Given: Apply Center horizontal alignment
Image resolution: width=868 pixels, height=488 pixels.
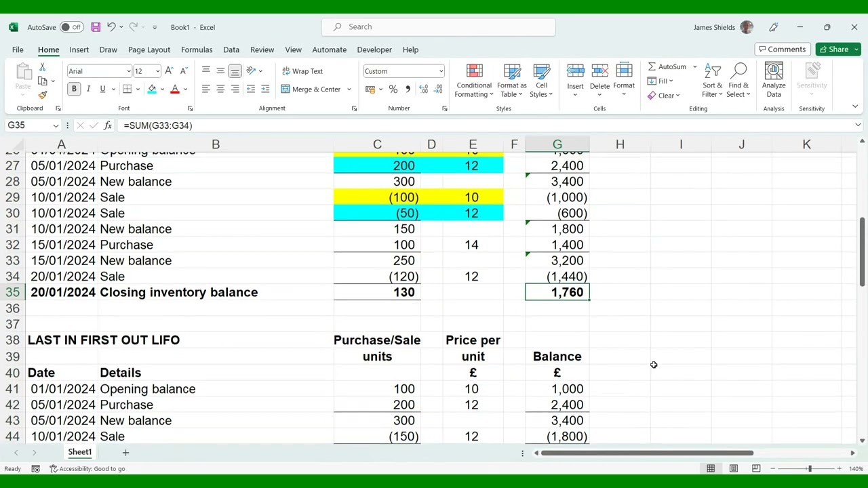Looking at the screenshot, I should [220, 89].
